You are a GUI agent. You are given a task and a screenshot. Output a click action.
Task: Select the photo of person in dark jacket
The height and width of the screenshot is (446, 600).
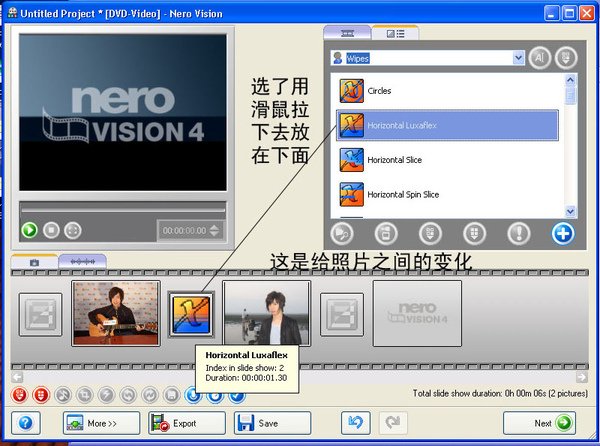coord(267,313)
